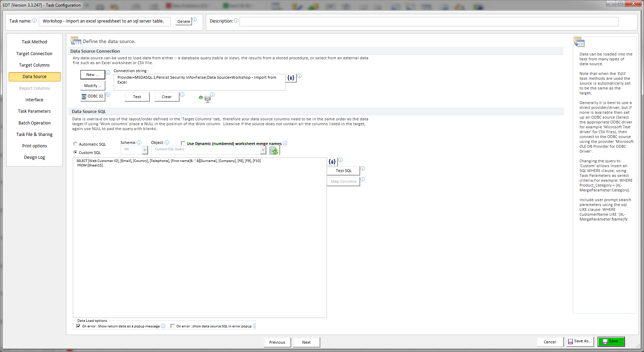Screen dimensions: 644x352
Task: Click info icon next to Description label
Action: coord(236,20)
